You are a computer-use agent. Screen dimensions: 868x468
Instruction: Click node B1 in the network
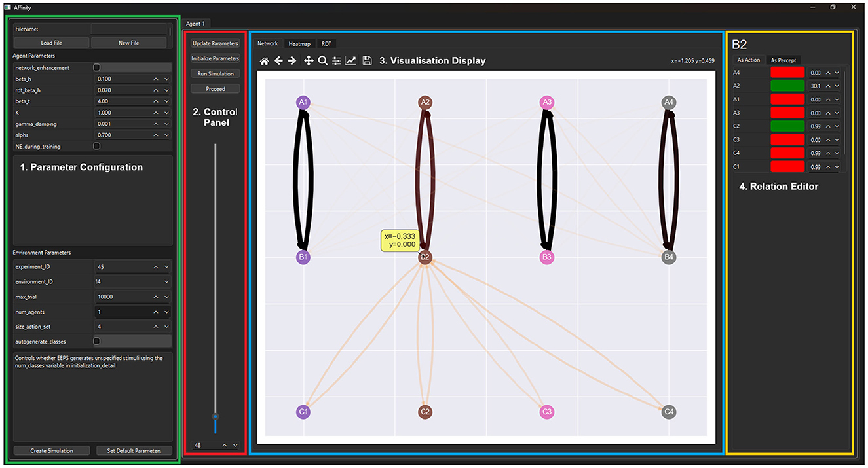(303, 257)
